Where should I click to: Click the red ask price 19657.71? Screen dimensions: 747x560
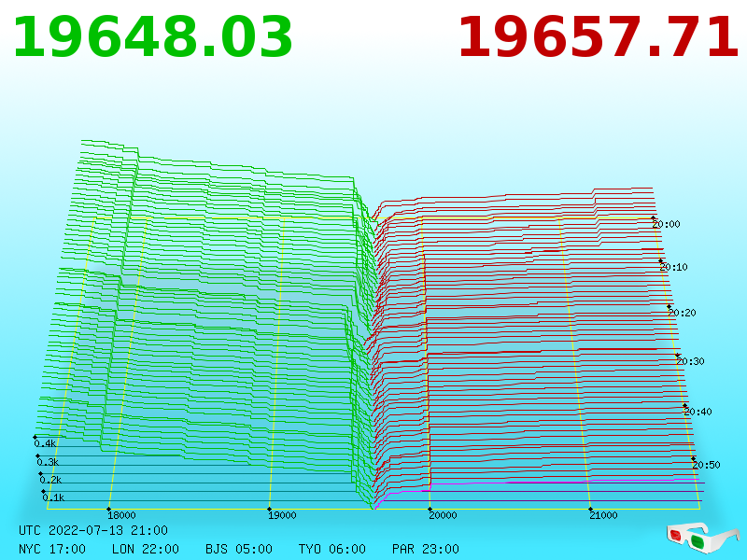pyautogui.click(x=598, y=38)
